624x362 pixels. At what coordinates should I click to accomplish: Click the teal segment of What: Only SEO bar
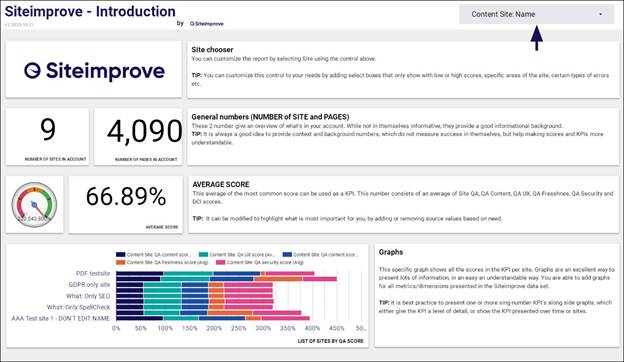click(x=162, y=296)
